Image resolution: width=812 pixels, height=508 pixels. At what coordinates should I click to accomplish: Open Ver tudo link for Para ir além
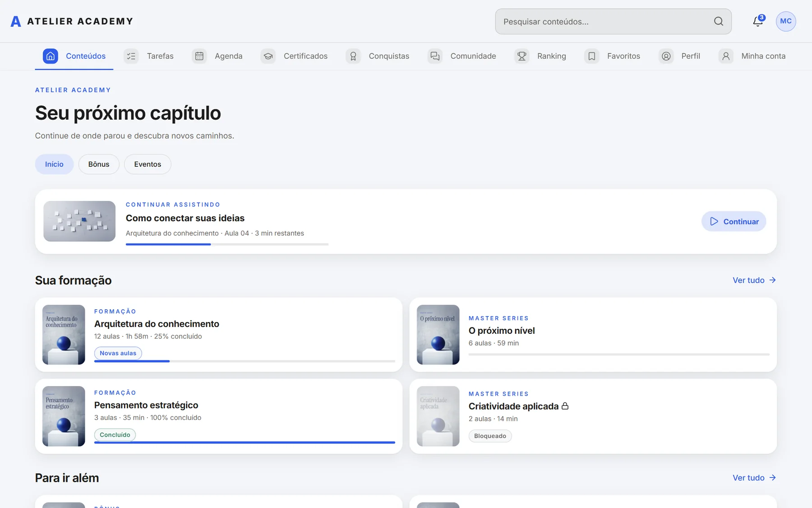point(754,478)
